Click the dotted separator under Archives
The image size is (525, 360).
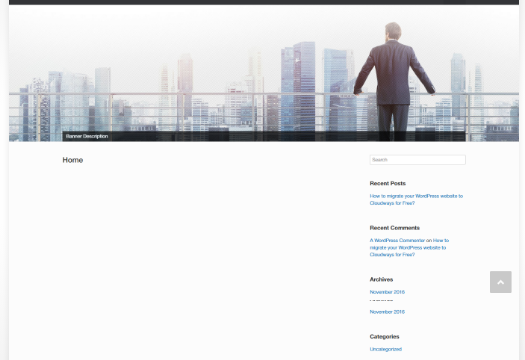tap(381, 301)
